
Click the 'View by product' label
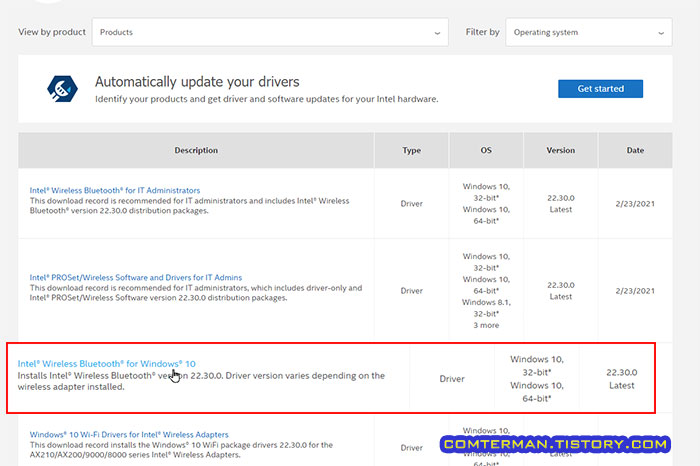coord(52,32)
